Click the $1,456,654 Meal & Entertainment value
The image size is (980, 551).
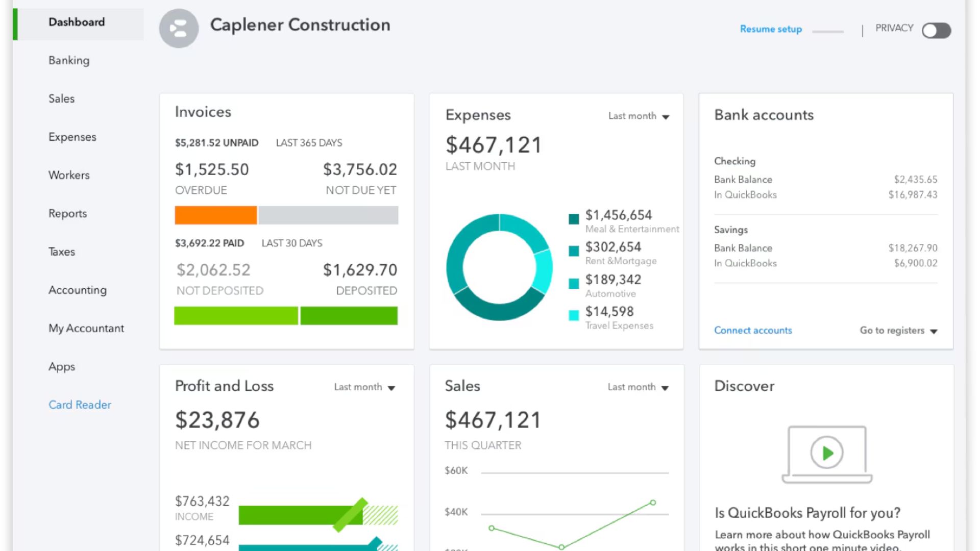pos(619,215)
